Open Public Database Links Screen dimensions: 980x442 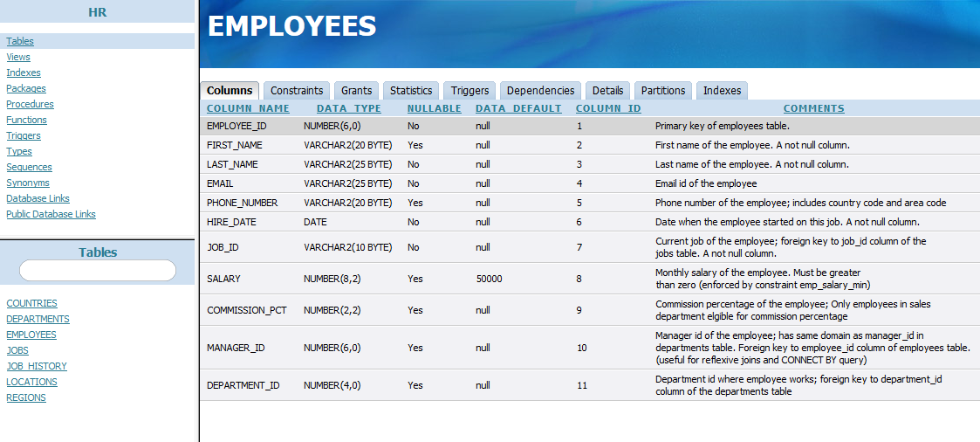pos(51,215)
